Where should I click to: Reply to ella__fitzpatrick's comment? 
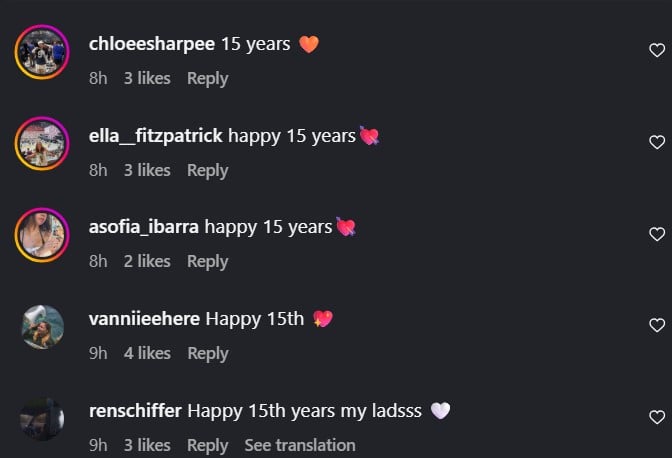tap(207, 170)
